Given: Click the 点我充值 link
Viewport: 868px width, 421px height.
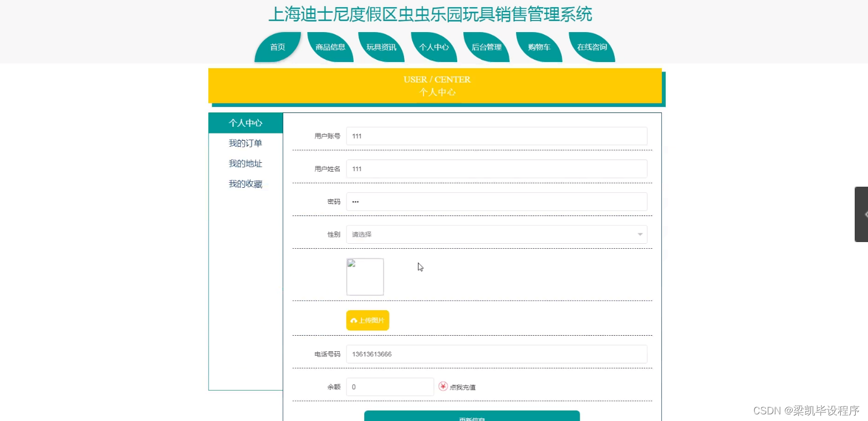Looking at the screenshot, I should (x=462, y=387).
